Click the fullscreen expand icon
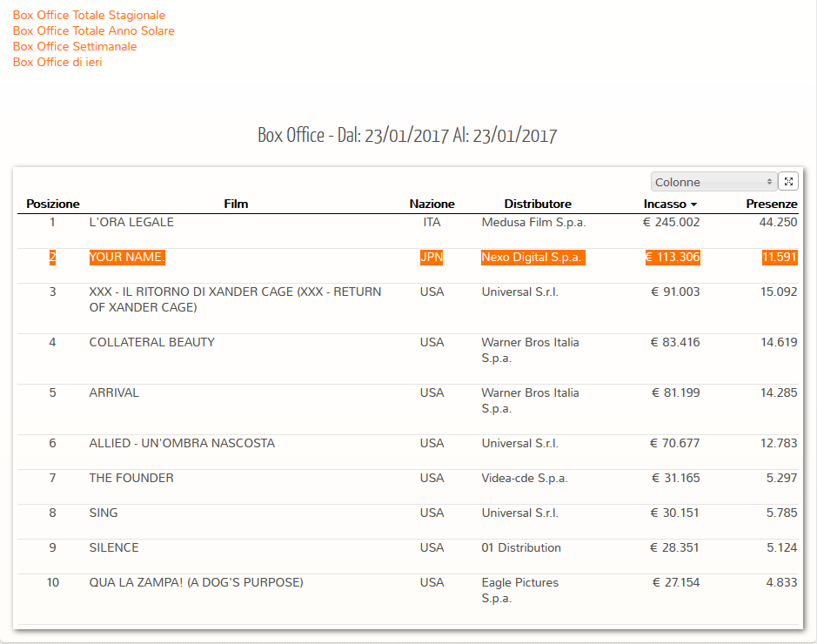The height and width of the screenshot is (644, 817). [x=788, y=181]
